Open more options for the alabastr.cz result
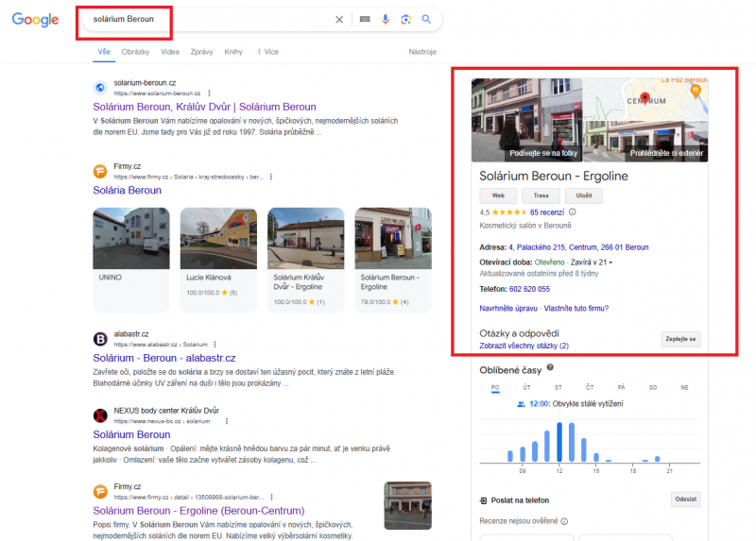This screenshot has width=756, height=541. point(215,345)
